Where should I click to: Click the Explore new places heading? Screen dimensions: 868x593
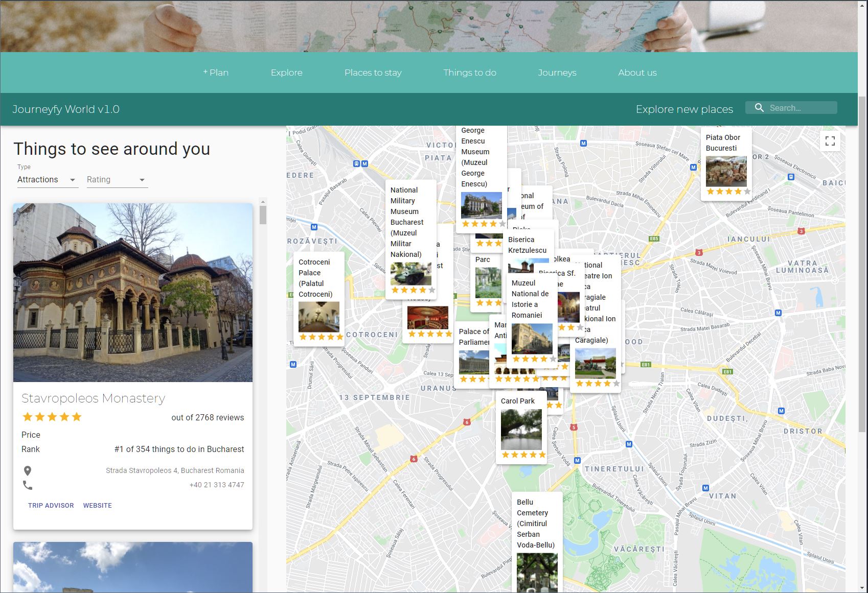[x=684, y=109]
